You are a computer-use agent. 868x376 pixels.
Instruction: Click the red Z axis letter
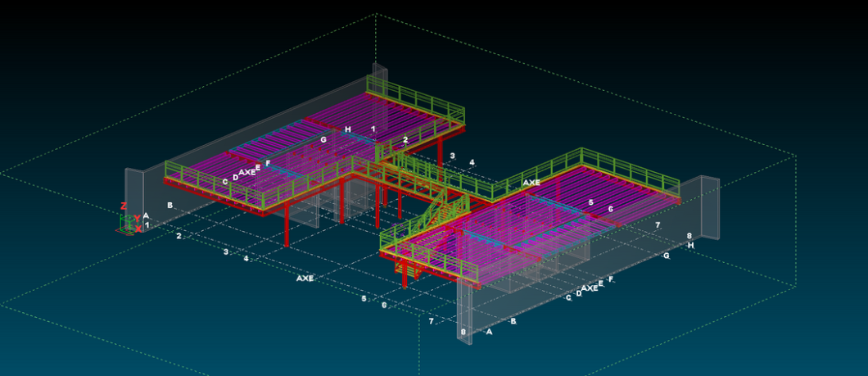(x=124, y=206)
